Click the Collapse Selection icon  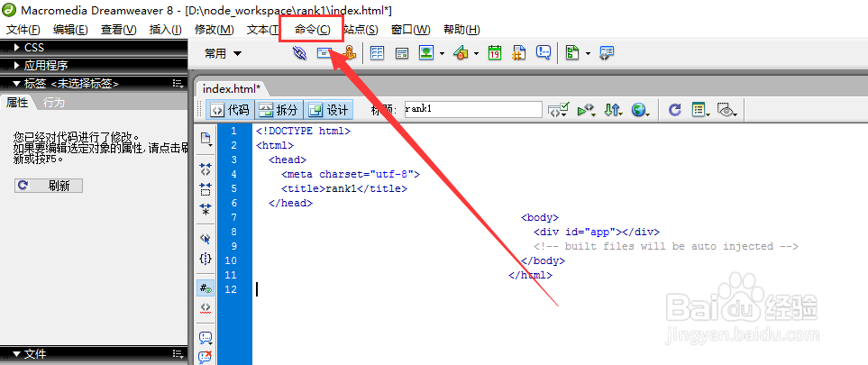tap(206, 189)
